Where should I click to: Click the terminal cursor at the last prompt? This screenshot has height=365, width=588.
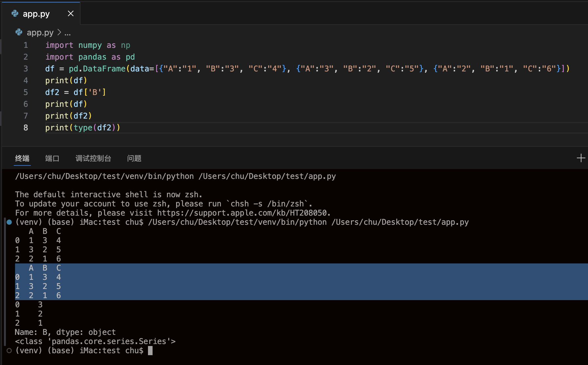[150, 351]
